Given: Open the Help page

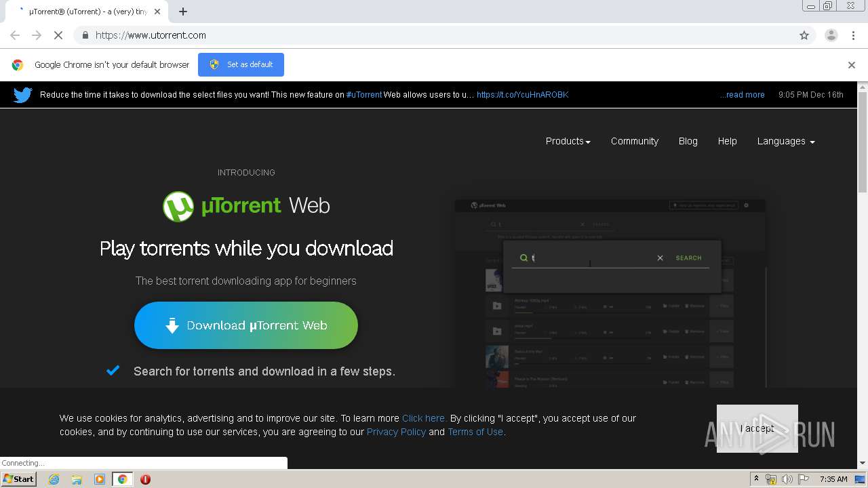Looking at the screenshot, I should coord(728,141).
